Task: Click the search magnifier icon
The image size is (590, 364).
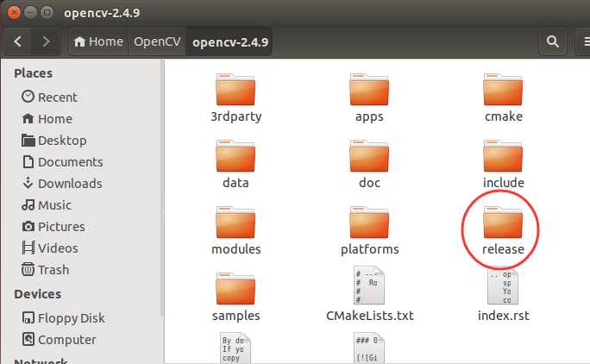Action: click(552, 41)
